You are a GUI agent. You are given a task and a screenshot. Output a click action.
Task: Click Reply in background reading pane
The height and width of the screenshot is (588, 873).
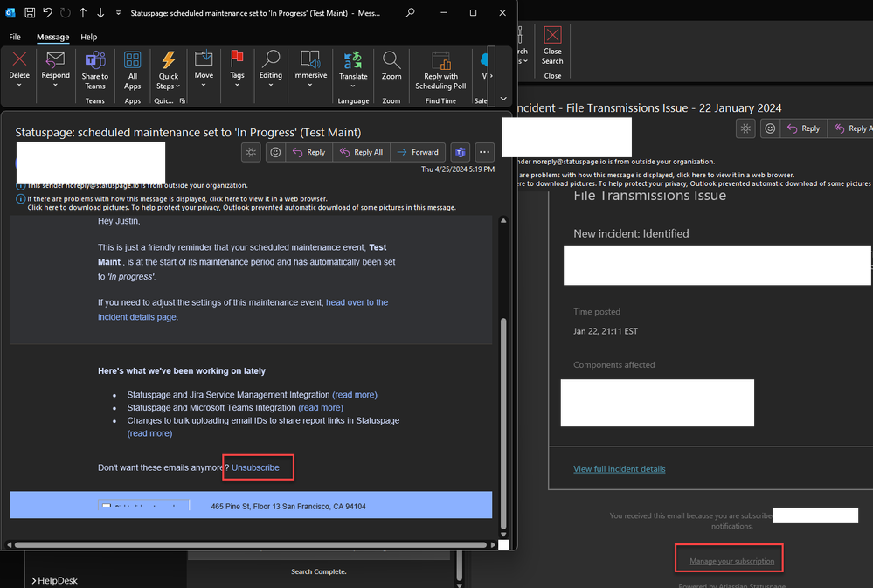click(804, 128)
